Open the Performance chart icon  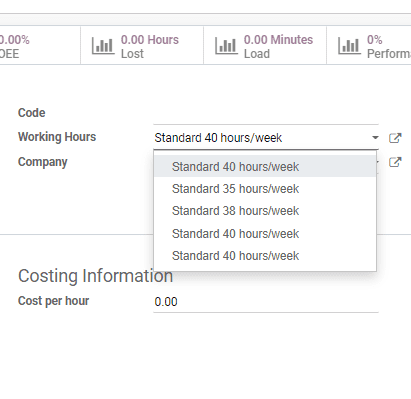[350, 46]
